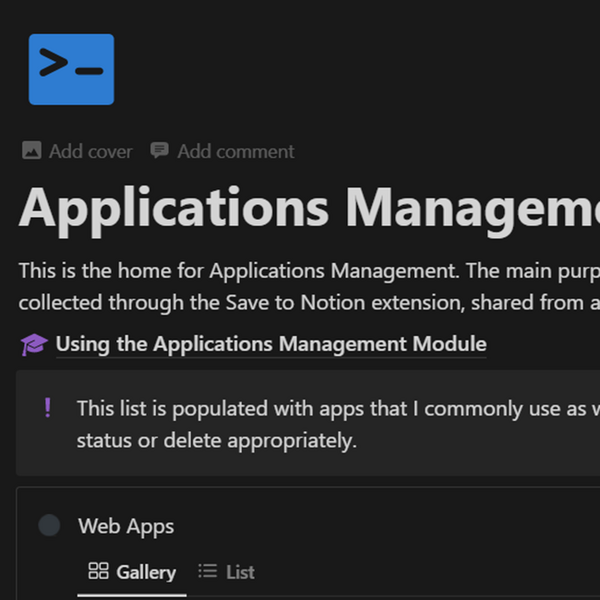Click the purple exclamation mark callout icon
The image size is (600, 600).
pyautogui.click(x=47, y=408)
